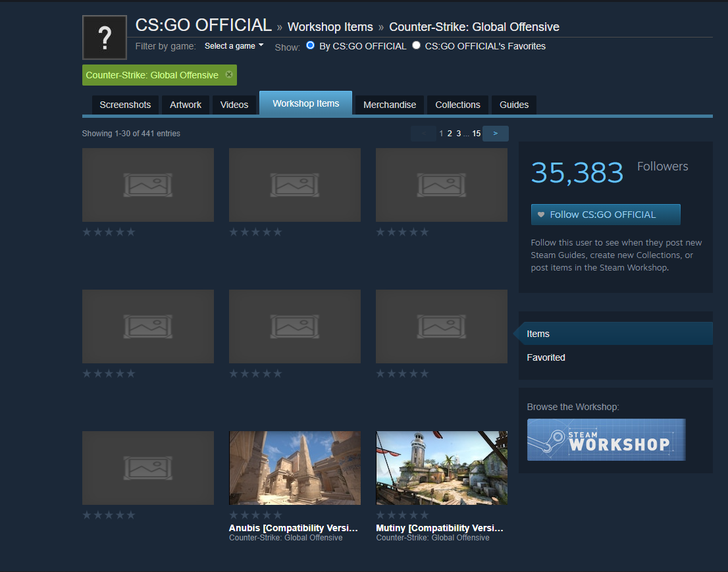Click the Showing 1-30 of 441 entries text
The height and width of the screenshot is (572, 728).
131,133
